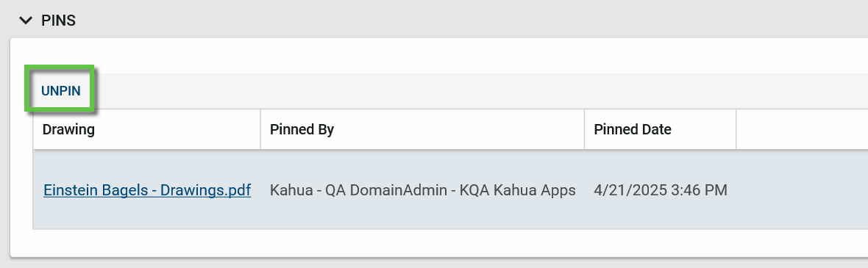Unpin the selected drawing with UNPIN
868x268 pixels.
point(61,91)
